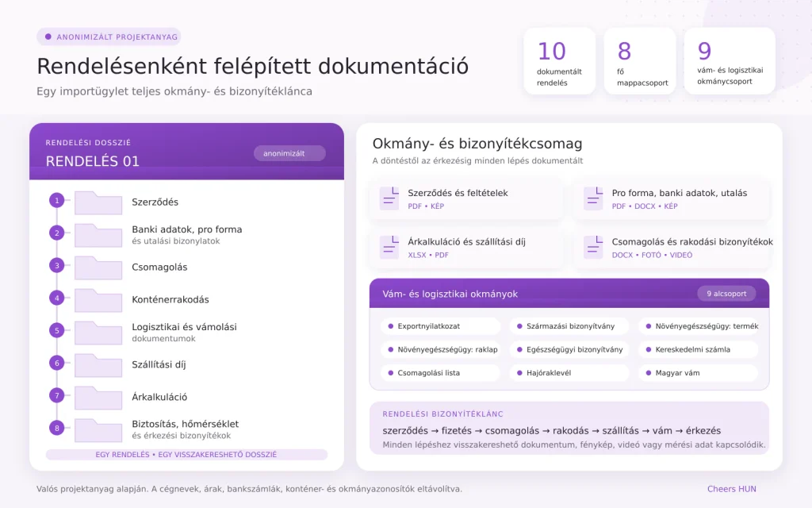Select the Egészségügyi bizonyítvány chip
This screenshot has height=508, width=812.
[569, 349]
